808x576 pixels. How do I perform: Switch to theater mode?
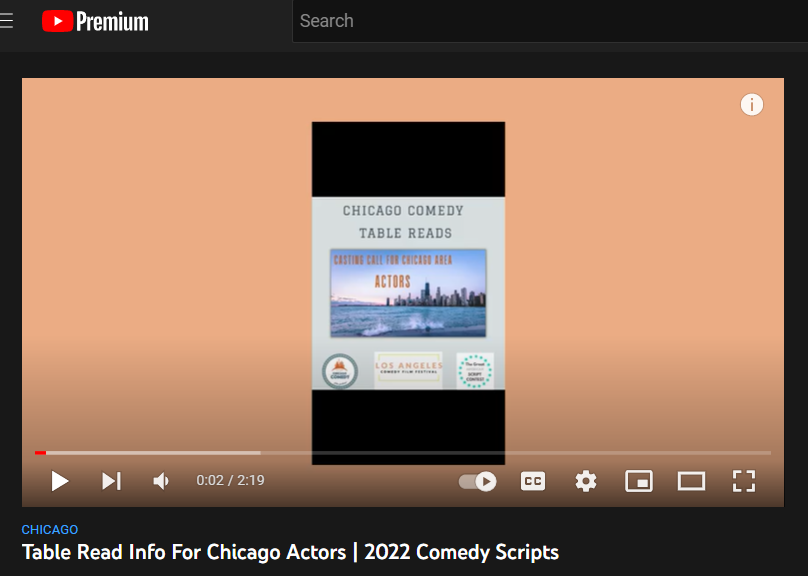click(x=691, y=481)
